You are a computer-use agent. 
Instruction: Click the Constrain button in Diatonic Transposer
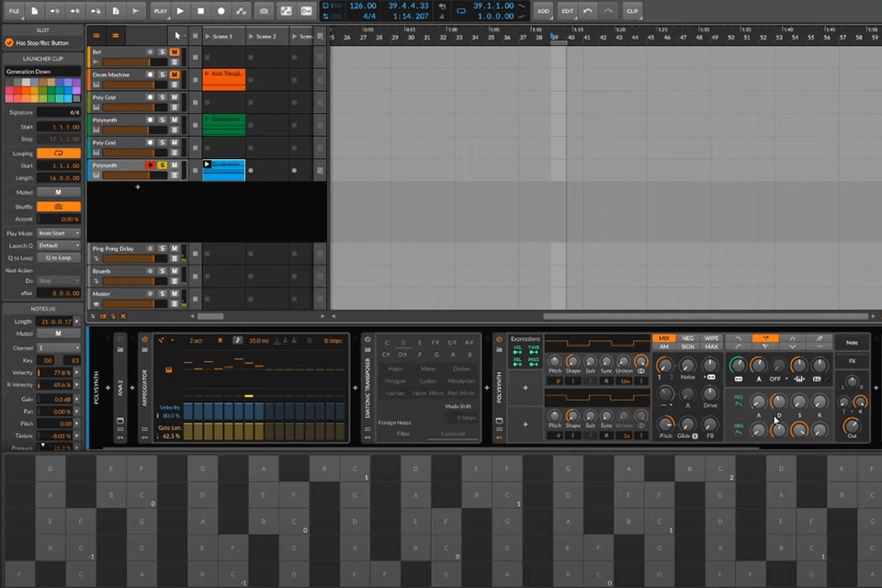[453, 434]
